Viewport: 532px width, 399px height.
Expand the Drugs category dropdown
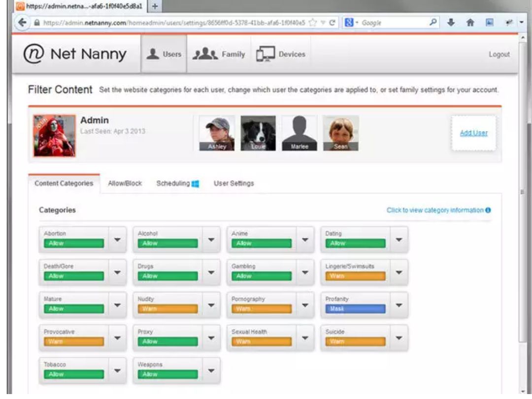coord(211,272)
